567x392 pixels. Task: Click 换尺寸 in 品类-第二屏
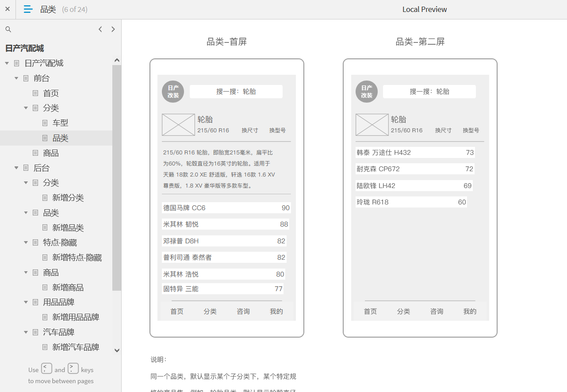[x=443, y=131]
